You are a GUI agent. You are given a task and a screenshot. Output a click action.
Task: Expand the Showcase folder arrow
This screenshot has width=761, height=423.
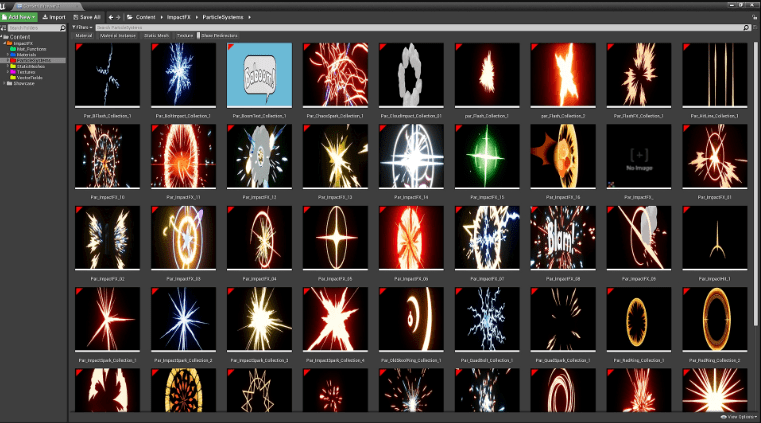point(4,83)
